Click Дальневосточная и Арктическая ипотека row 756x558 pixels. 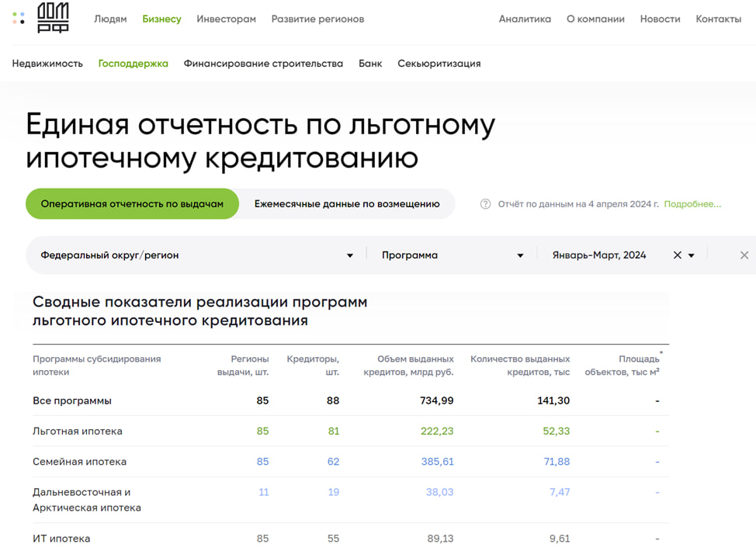point(87,500)
